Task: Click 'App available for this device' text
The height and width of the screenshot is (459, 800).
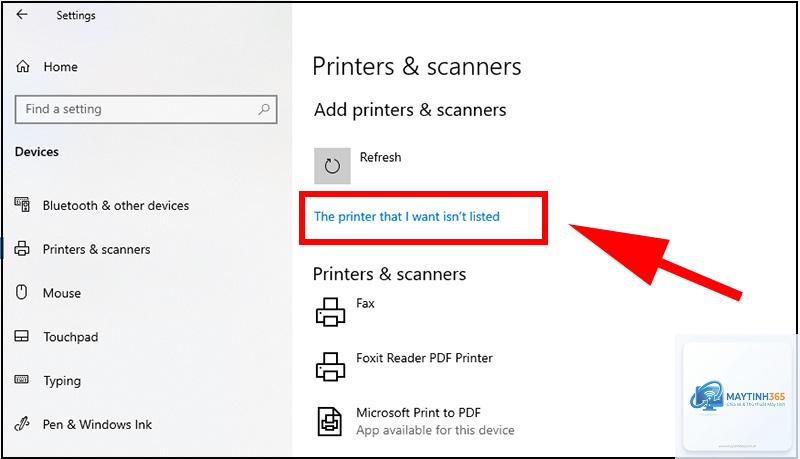Action: pos(435,430)
